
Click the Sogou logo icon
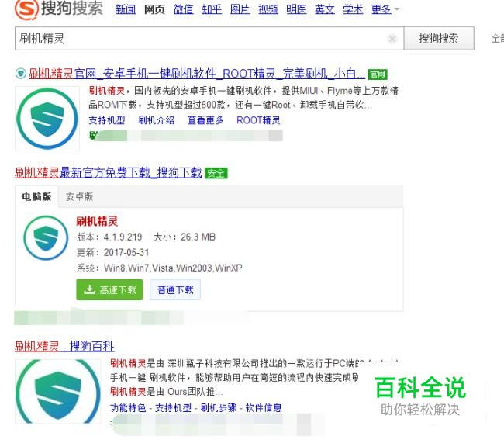[x=26, y=9]
